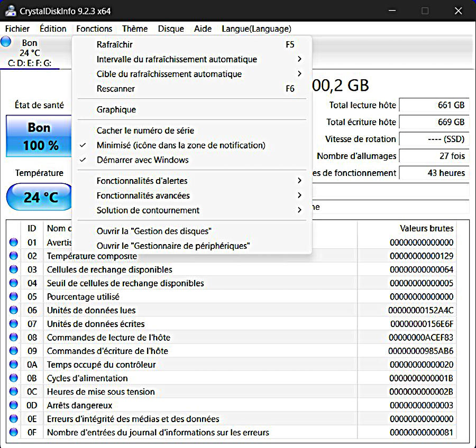Select Ouvrir le "Gestionnaire de périphériques"
Image resolution: width=476 pixels, height=448 pixels.
click(192, 246)
